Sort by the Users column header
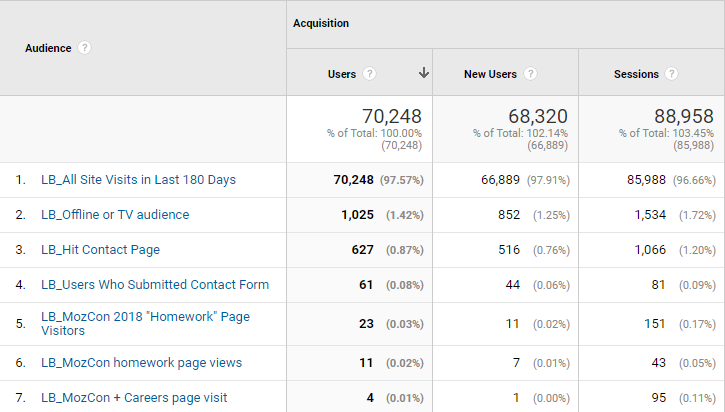The image size is (725, 412). 342,74
